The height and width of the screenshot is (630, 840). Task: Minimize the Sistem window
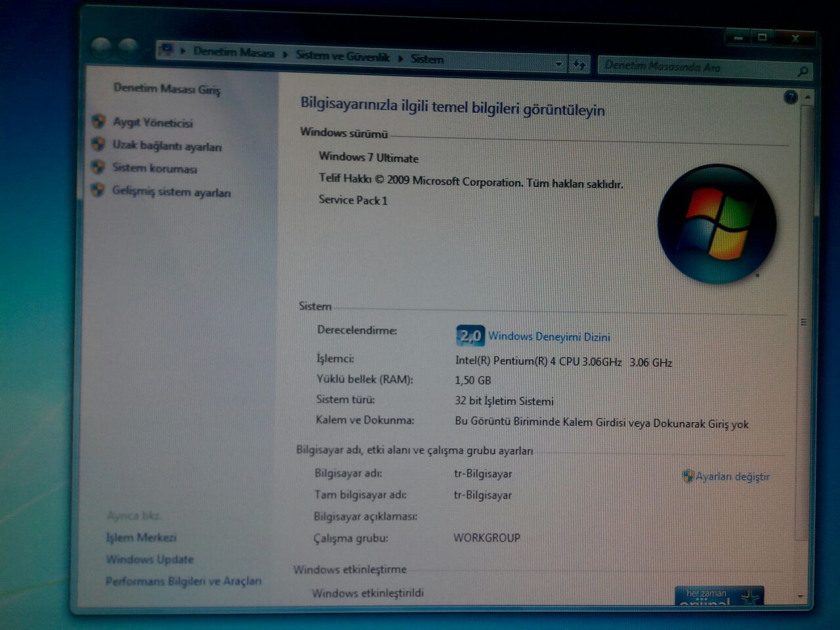point(738,38)
